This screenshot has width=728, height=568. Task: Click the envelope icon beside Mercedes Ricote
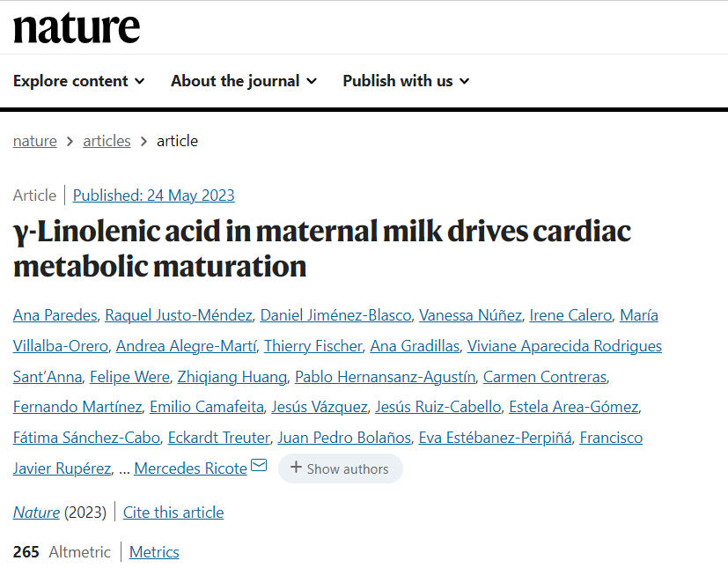[259, 466]
